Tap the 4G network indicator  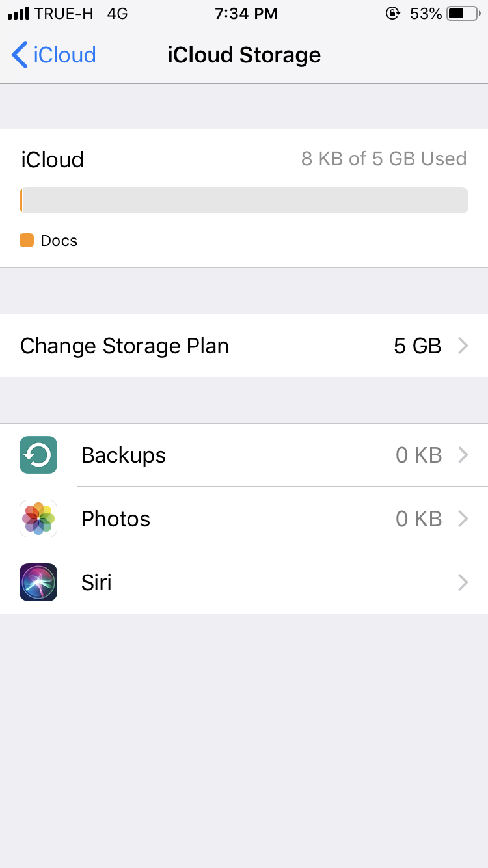point(117,14)
